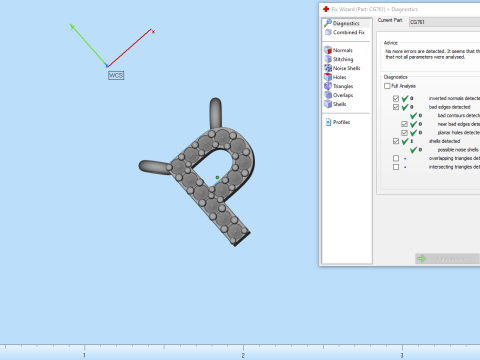Image resolution: width=480 pixels, height=360 pixels.
Task: Click the WCS label in viewport
Action: point(116,76)
